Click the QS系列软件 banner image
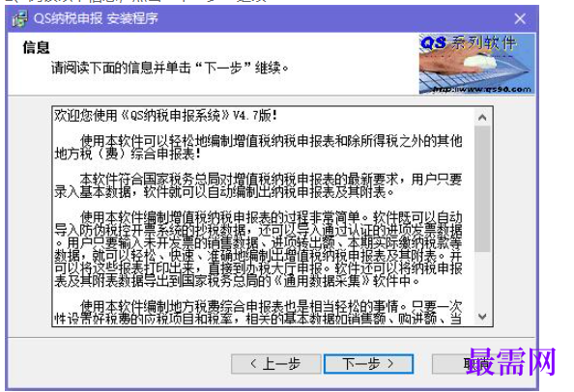Image resolution: width=574 pixels, height=392 pixels. [477, 64]
